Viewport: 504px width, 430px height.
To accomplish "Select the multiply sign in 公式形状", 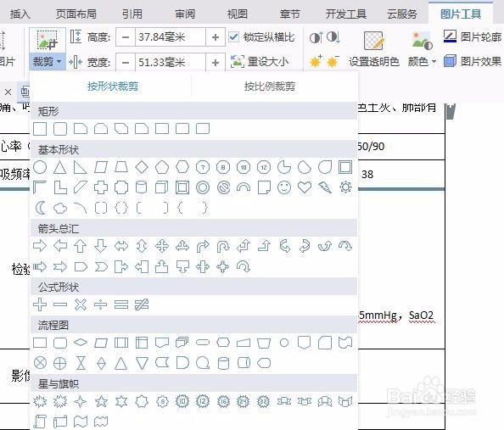I will 81,304.
